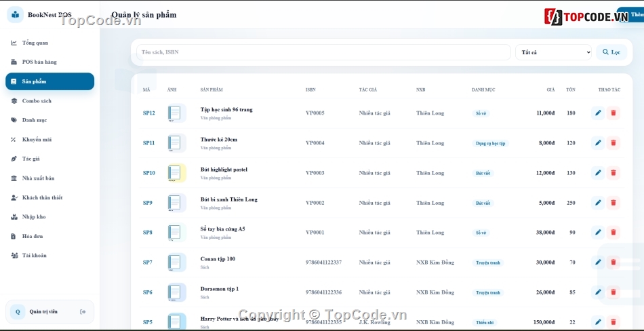Delete product SP11 with trash icon
This screenshot has height=331, width=644.
[613, 143]
